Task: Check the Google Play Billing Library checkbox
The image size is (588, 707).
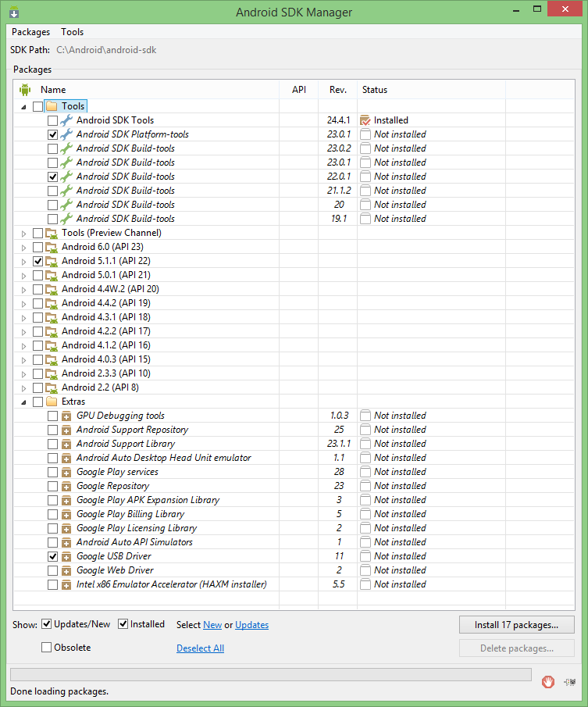Action: (53, 515)
